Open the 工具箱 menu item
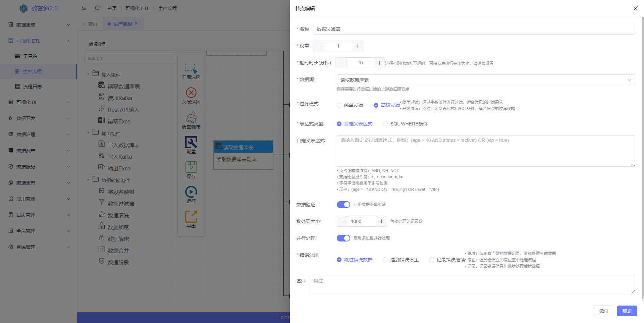 point(39,56)
